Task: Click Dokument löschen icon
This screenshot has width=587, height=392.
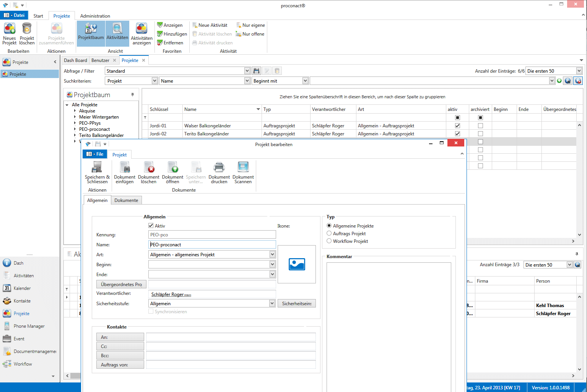Action: coord(148,172)
